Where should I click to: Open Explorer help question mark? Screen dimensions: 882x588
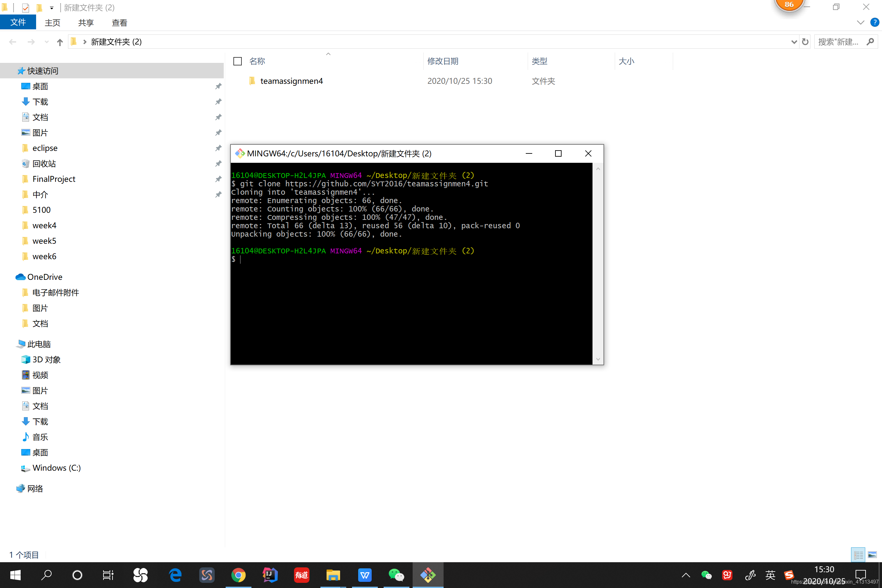click(x=875, y=23)
